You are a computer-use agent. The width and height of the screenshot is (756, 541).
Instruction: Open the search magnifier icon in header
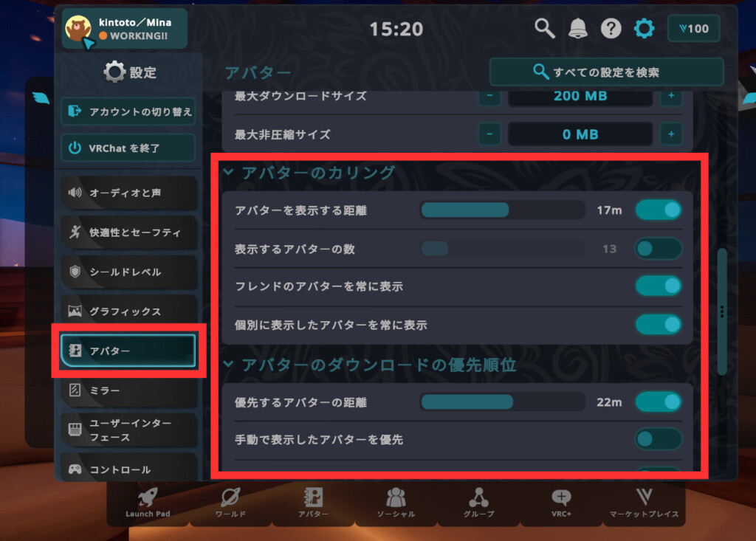(x=544, y=29)
